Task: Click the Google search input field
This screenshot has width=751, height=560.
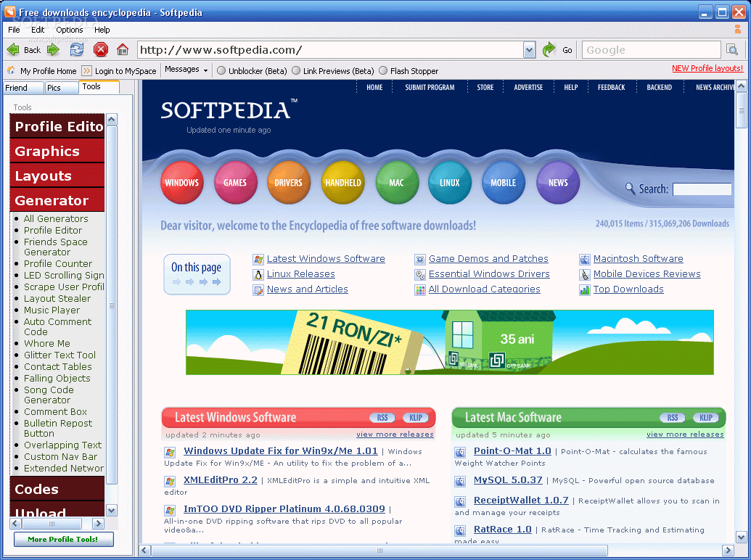Action: 652,50
